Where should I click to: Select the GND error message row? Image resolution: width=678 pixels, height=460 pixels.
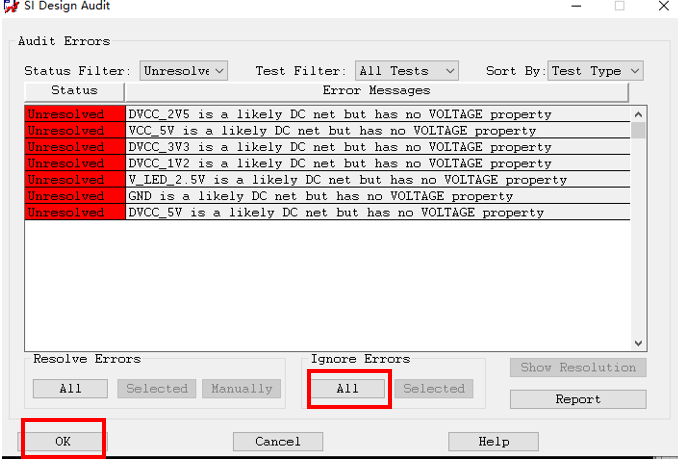(x=378, y=196)
